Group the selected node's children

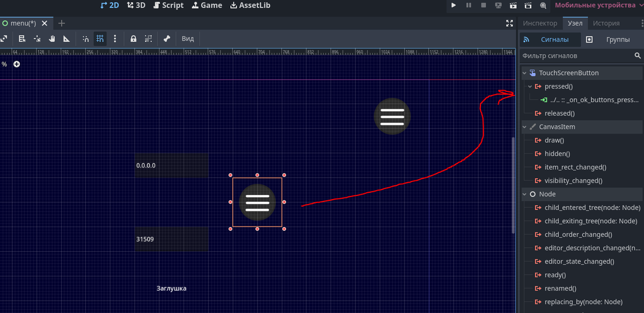point(148,39)
